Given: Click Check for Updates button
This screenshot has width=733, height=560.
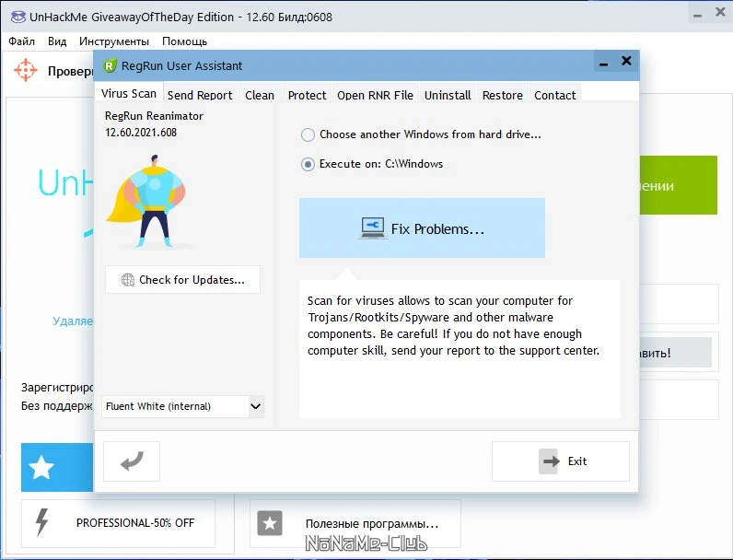Looking at the screenshot, I should pos(182,279).
